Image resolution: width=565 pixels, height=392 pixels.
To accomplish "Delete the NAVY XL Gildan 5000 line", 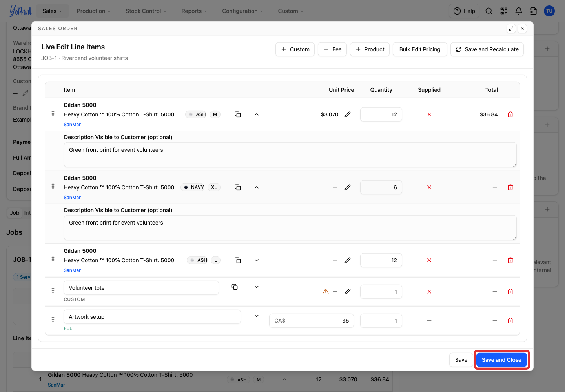I will (x=510, y=187).
